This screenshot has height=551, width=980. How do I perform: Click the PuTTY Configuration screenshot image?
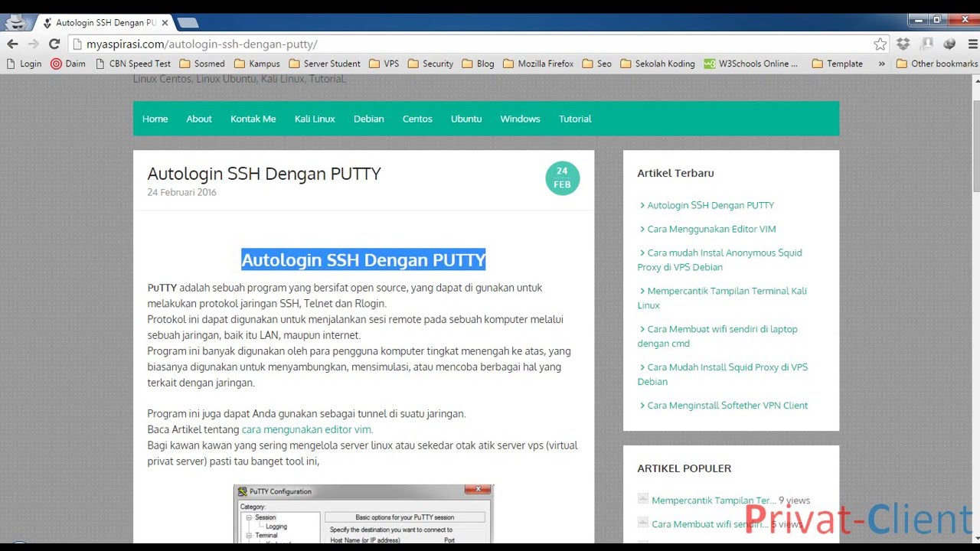(364, 514)
